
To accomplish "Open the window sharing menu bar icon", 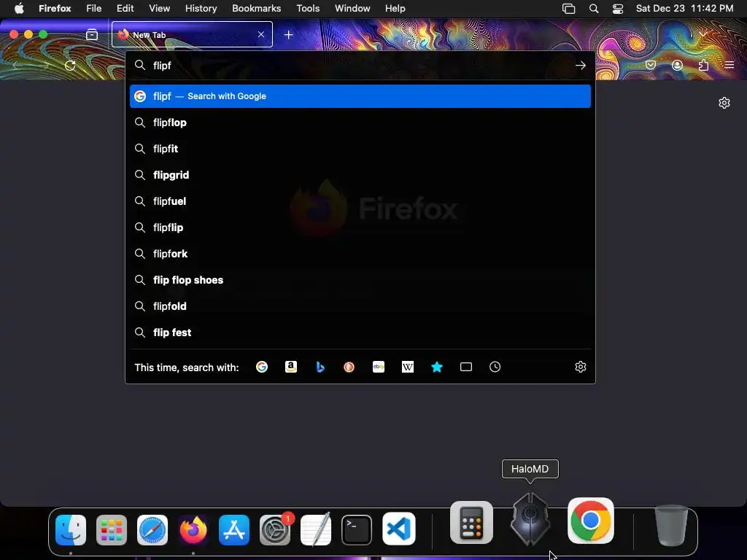I will (x=568, y=9).
